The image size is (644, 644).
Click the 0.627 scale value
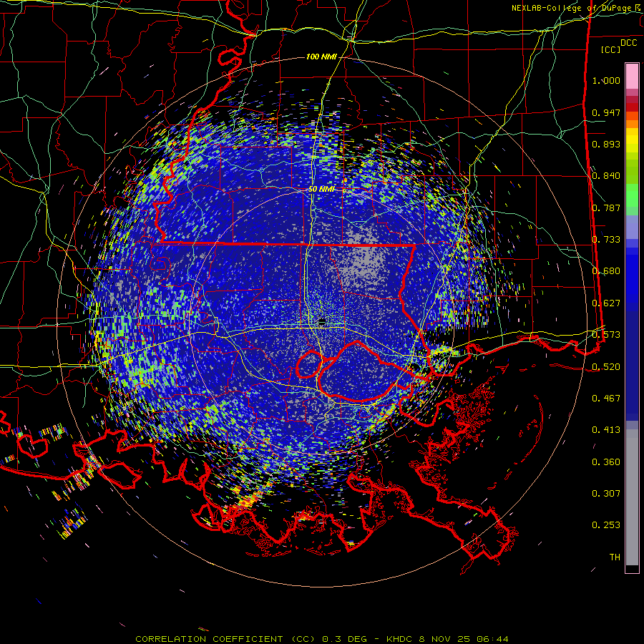[x=606, y=303]
